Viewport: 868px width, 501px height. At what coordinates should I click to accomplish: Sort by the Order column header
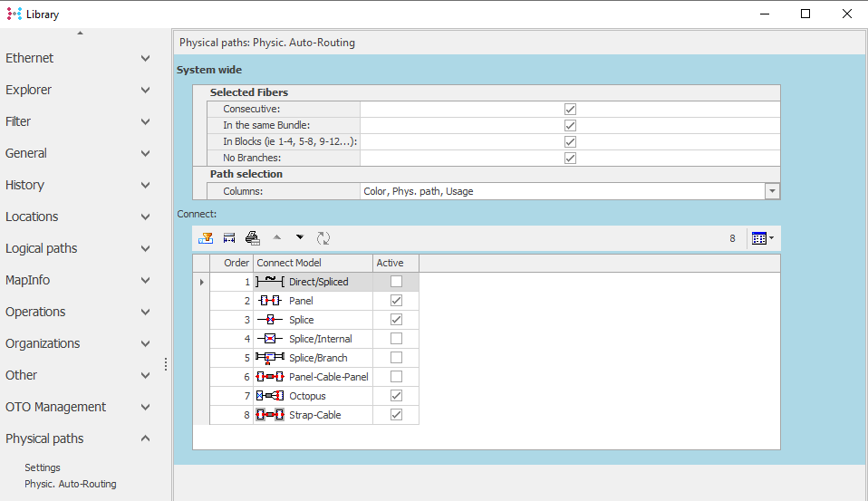click(x=231, y=263)
